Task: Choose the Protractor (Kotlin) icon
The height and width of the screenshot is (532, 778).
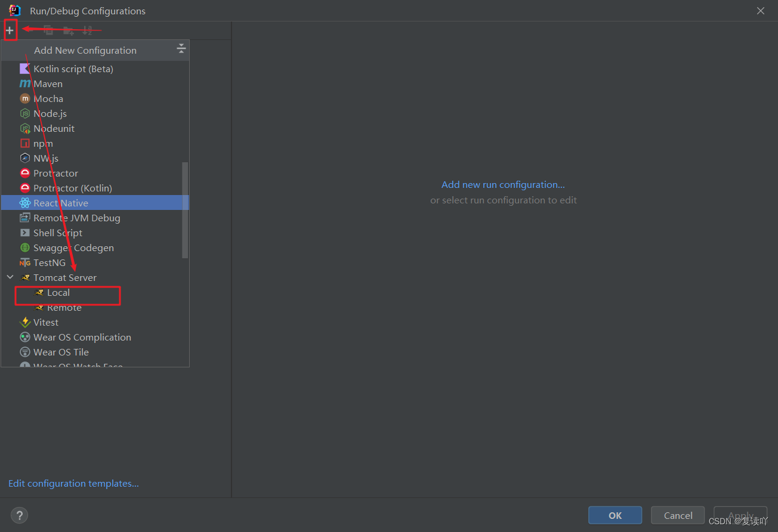Action: pos(24,188)
